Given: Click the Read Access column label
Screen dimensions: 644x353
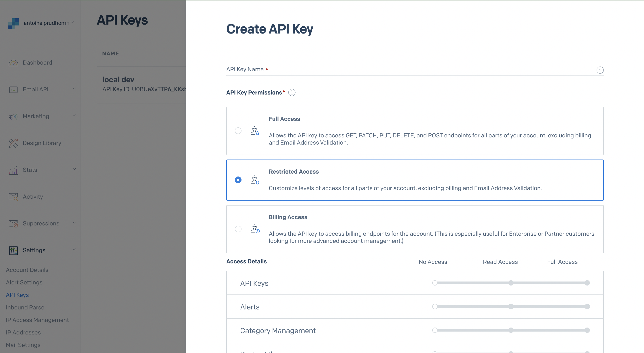Looking at the screenshot, I should click(500, 262).
